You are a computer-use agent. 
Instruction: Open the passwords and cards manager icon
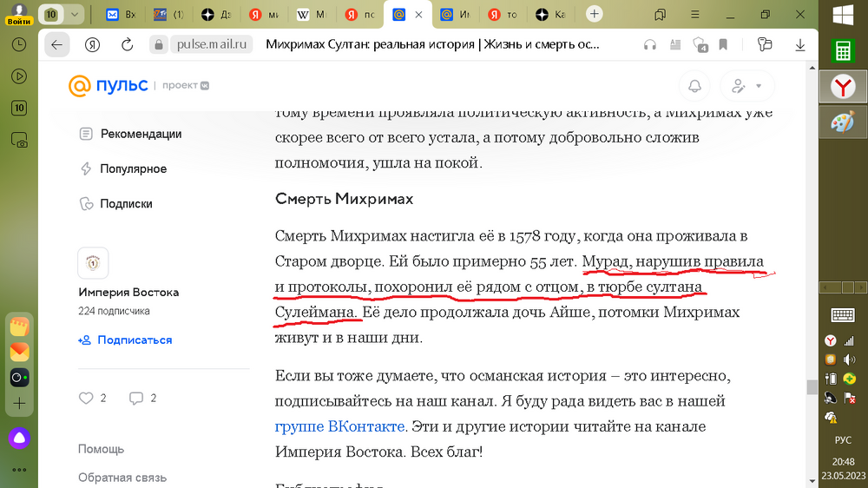pyautogui.click(x=765, y=45)
